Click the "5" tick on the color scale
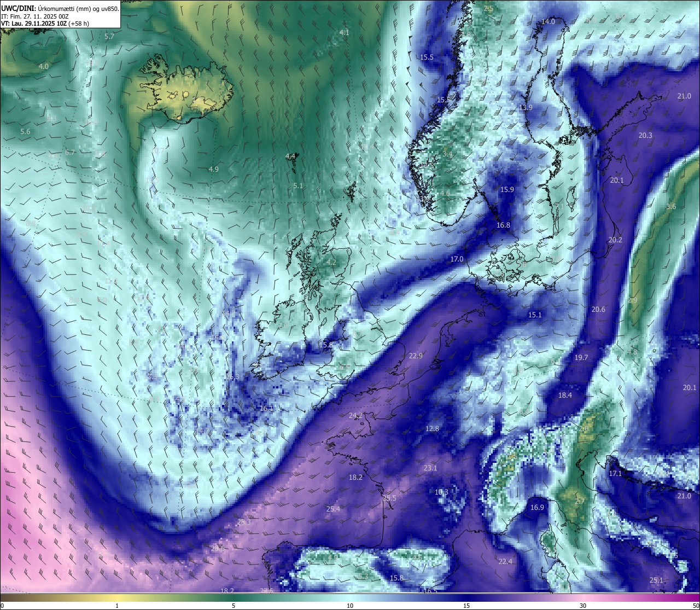The width and height of the screenshot is (700, 610). pos(234,606)
